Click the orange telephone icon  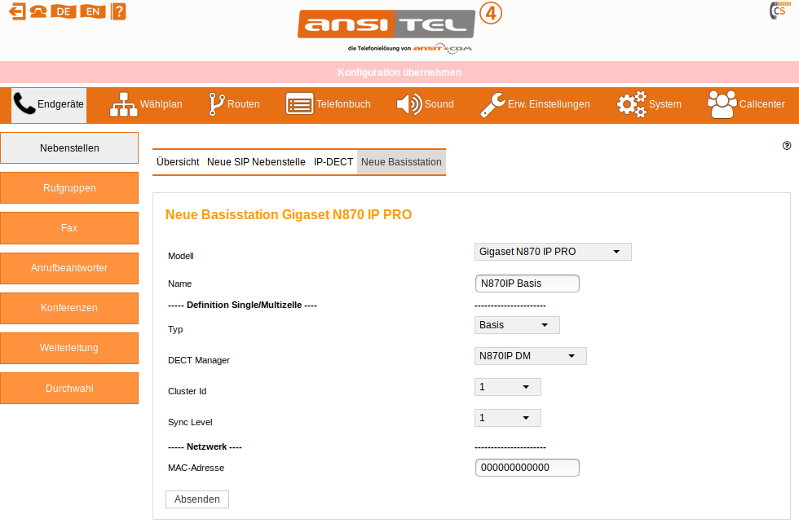(x=38, y=11)
